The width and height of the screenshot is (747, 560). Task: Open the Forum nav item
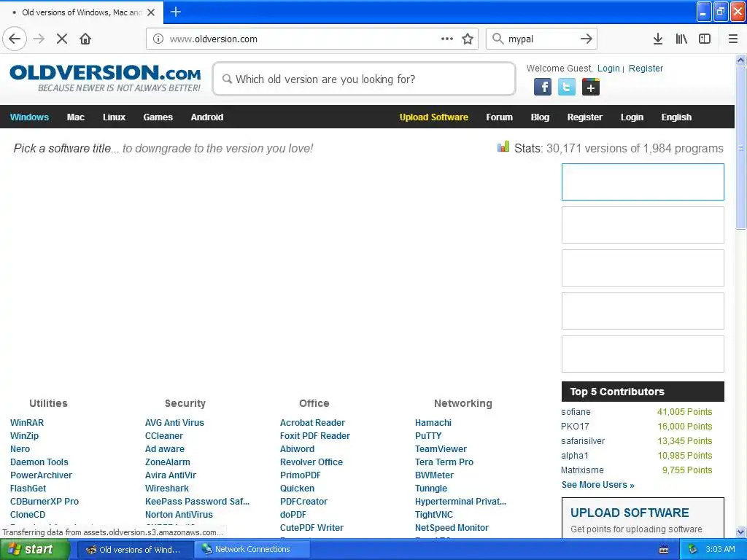click(x=499, y=117)
